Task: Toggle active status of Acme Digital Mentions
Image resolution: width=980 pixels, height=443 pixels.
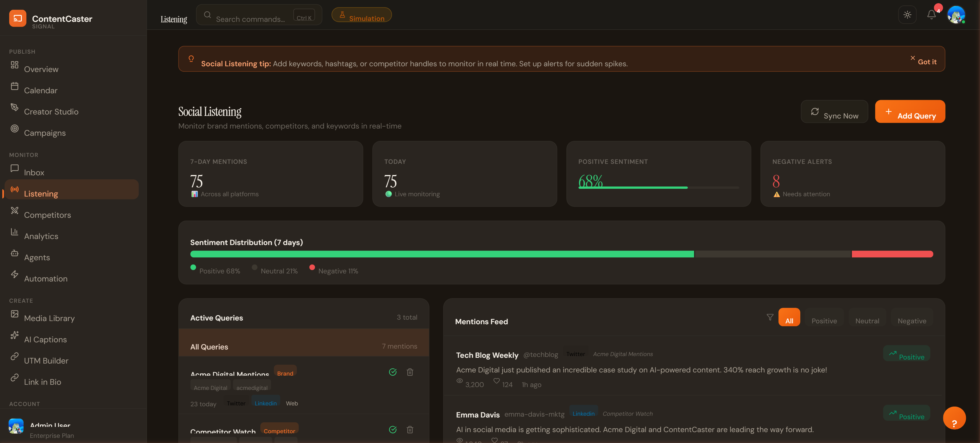Action: pos(393,372)
